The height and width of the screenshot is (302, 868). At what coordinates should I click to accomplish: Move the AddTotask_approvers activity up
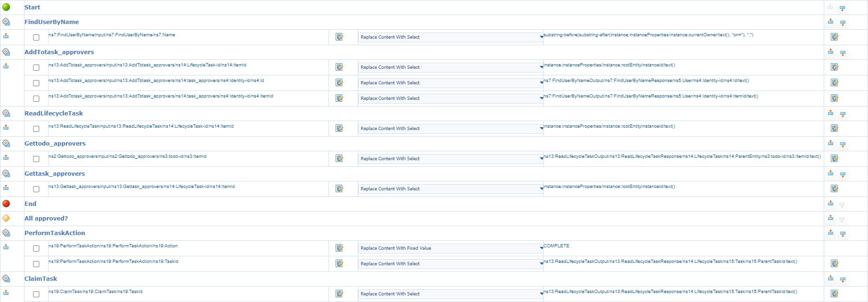point(830,51)
